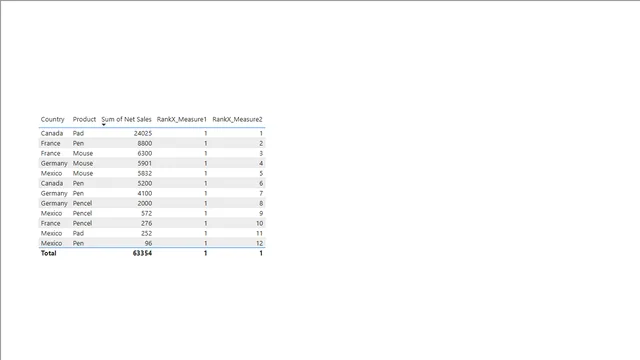Sort by the Sum of Net Sales header
Viewport: 640px width, 360px height.
click(x=127, y=119)
